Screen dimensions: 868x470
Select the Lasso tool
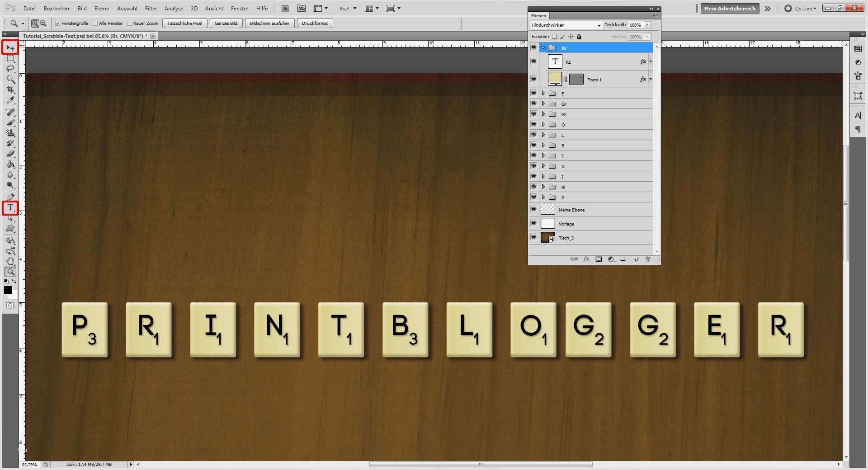coord(10,69)
